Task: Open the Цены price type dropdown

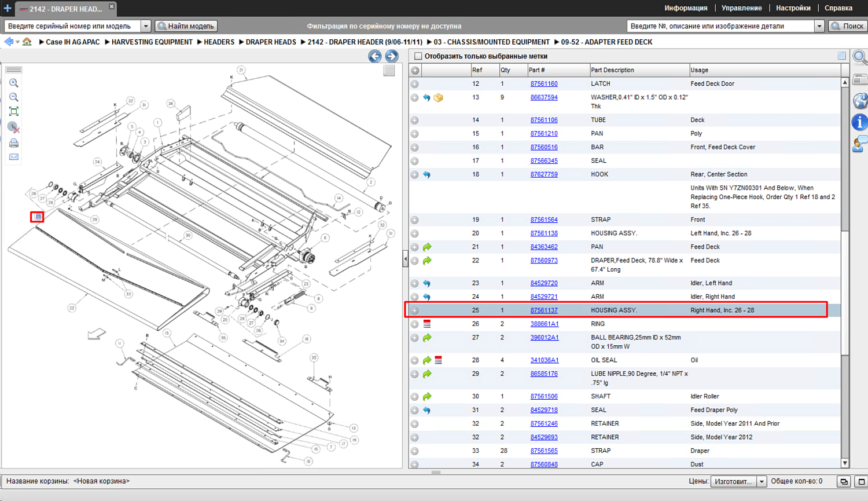Action: coord(762,481)
